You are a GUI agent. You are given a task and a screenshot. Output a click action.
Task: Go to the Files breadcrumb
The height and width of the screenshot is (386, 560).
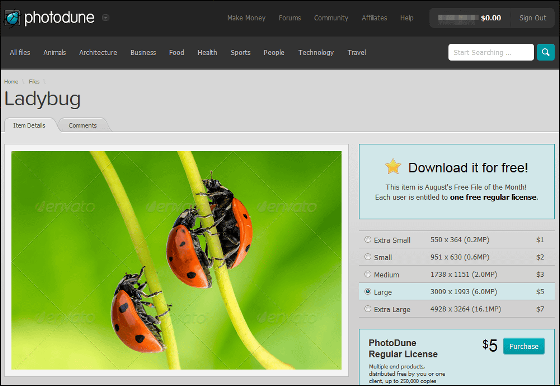tap(34, 82)
